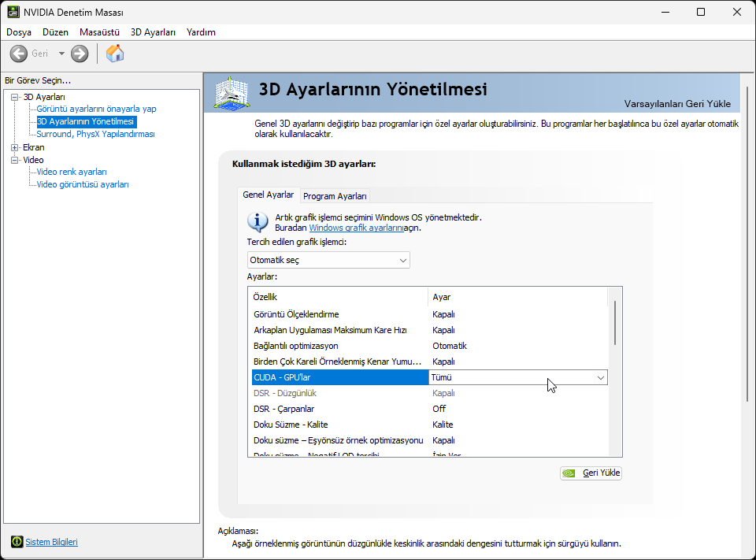Image resolution: width=756 pixels, height=560 pixels.
Task: Open the back history dropdown arrow
Action: coord(61,54)
